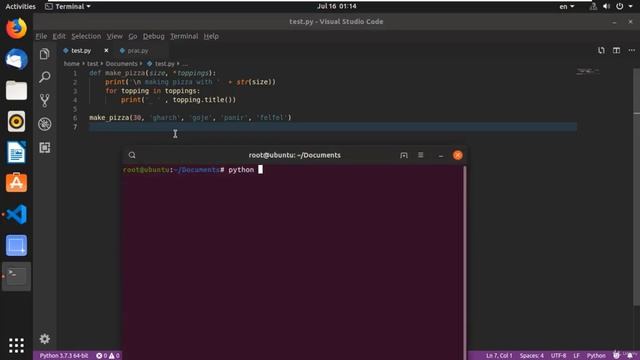Open Files manager from the dock
640x360 pixels.
[x=16, y=90]
